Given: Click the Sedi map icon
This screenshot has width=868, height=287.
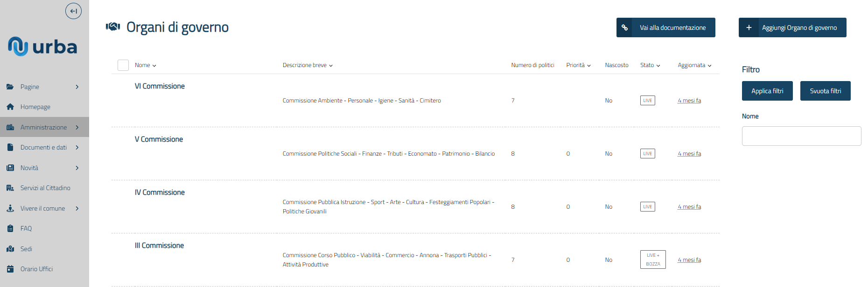Looking at the screenshot, I should [x=10, y=249].
